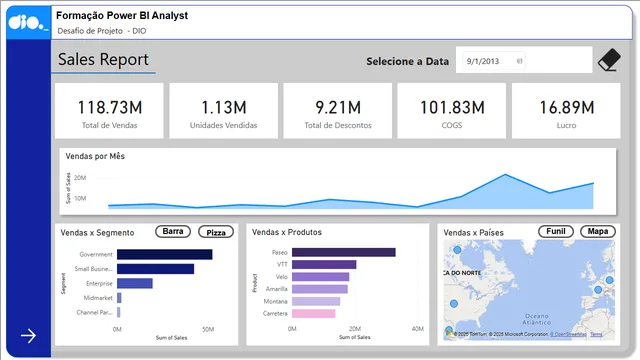This screenshot has width=640, height=360.
Task: Click the next page arrow icon
Action: (29, 336)
